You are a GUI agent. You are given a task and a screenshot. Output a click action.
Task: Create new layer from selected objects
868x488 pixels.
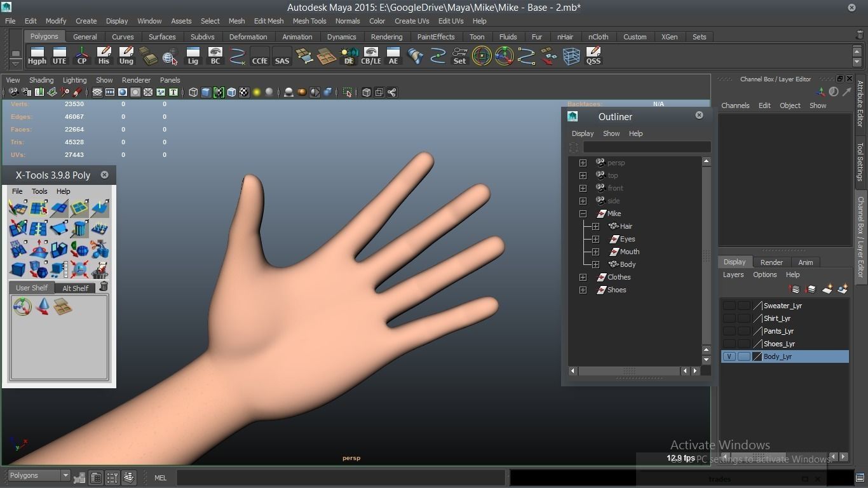click(843, 289)
